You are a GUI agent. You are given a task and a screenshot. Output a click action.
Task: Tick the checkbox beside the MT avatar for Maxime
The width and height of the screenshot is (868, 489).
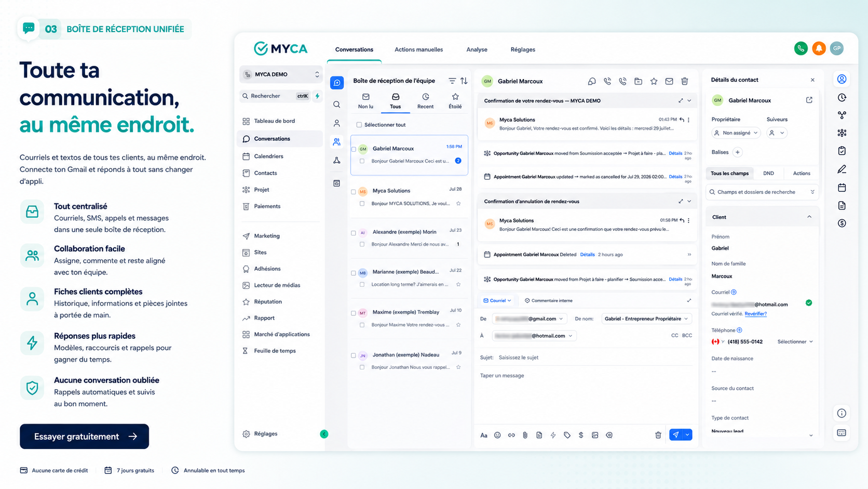[354, 313]
